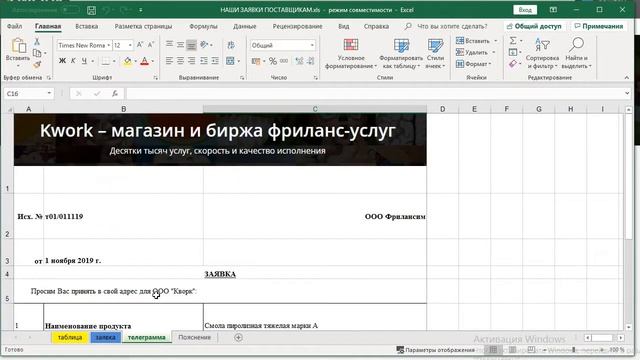This screenshot has width=640, height=360.
Task: Click the Примечания comments button
Action: (599, 26)
